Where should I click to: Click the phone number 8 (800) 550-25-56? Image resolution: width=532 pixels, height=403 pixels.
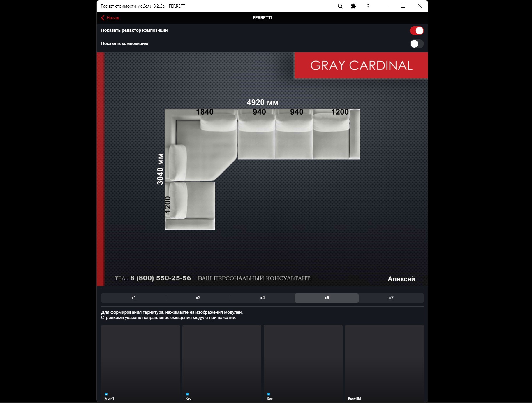coord(161,278)
